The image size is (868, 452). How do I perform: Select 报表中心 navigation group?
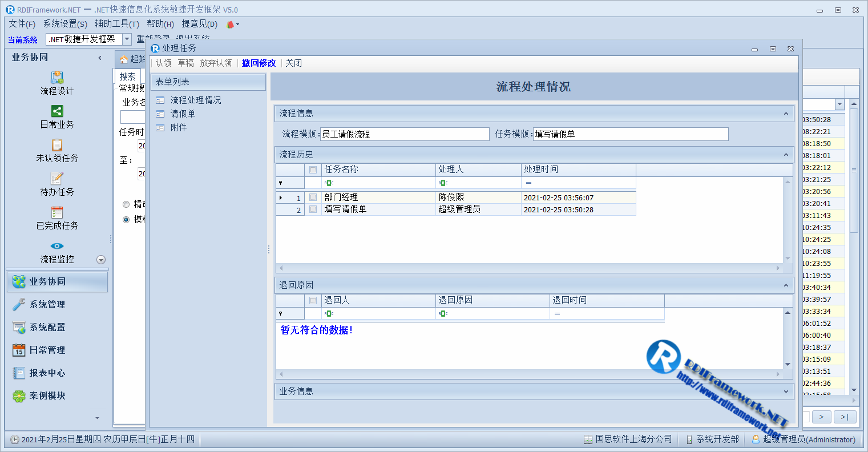click(57, 373)
